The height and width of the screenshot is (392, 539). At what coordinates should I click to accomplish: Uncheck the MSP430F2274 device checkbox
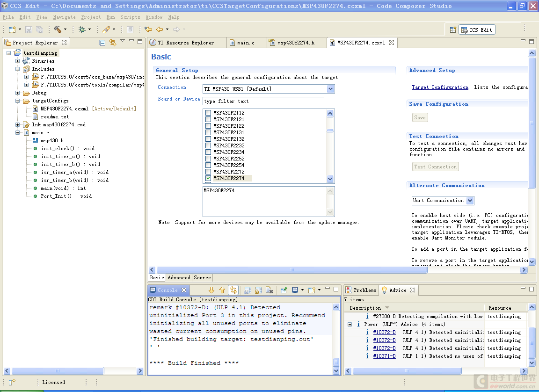[208, 178]
